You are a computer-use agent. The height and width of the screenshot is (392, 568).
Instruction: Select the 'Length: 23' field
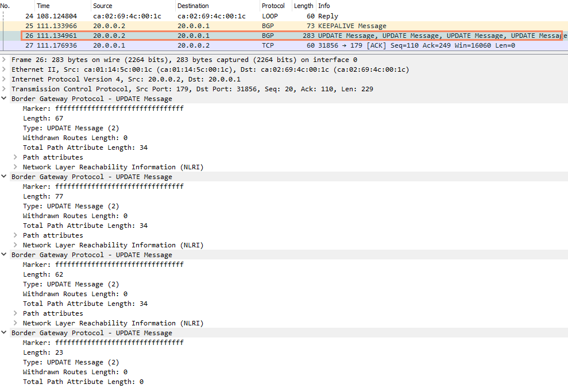(x=42, y=352)
